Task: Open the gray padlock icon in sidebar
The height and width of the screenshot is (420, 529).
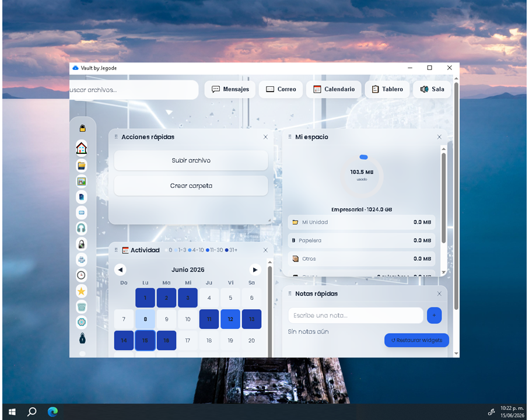Action: [x=81, y=244]
